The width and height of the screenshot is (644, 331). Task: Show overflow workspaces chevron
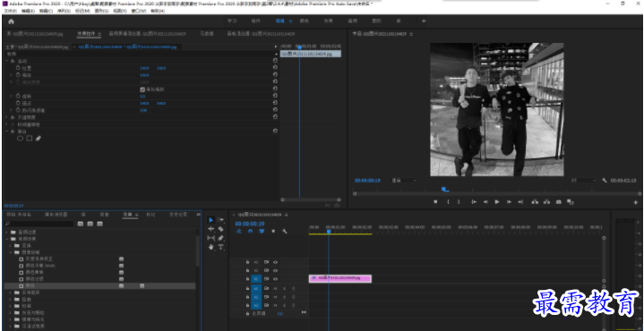[x=424, y=21]
